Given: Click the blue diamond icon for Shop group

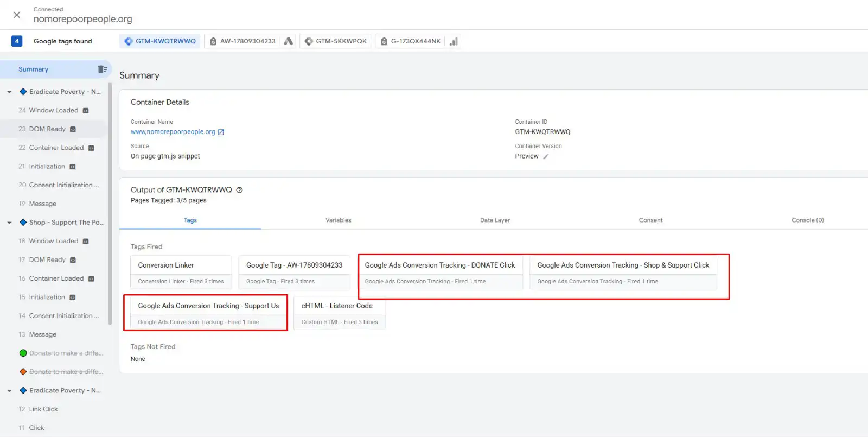Looking at the screenshot, I should pyautogui.click(x=23, y=223).
